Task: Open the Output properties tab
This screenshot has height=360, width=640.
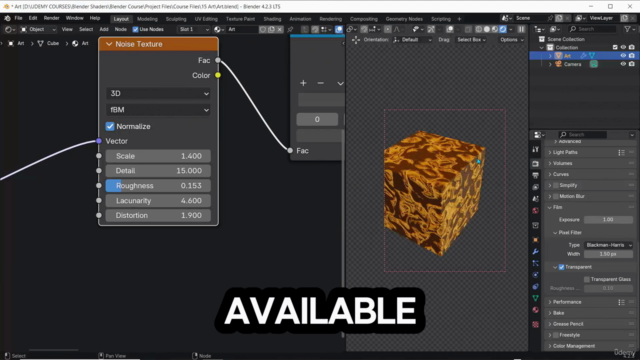Action: (x=536, y=176)
